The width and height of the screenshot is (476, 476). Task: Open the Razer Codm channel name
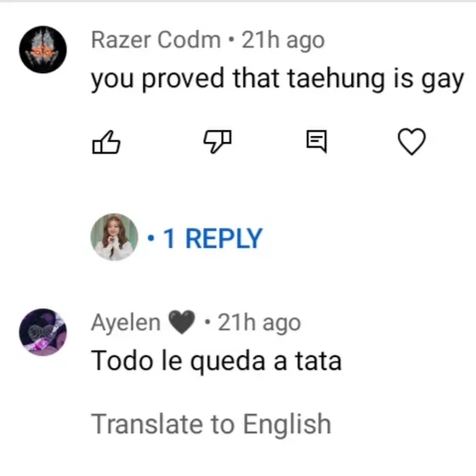(156, 40)
